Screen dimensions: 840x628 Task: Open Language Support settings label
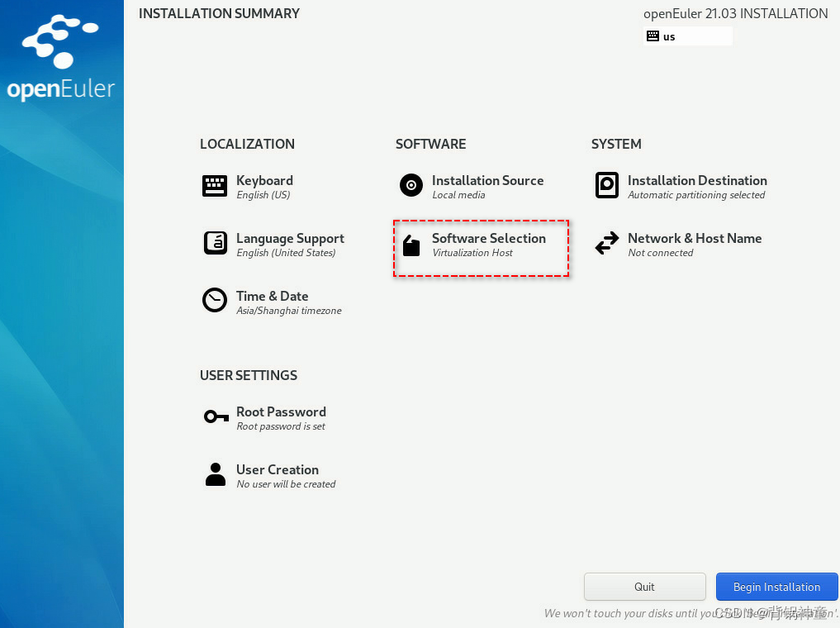click(291, 239)
